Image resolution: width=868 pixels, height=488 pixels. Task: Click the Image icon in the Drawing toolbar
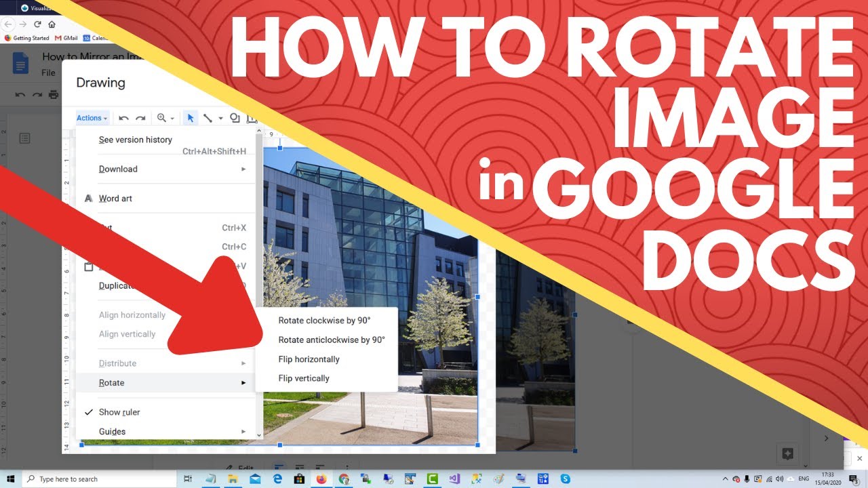point(253,118)
